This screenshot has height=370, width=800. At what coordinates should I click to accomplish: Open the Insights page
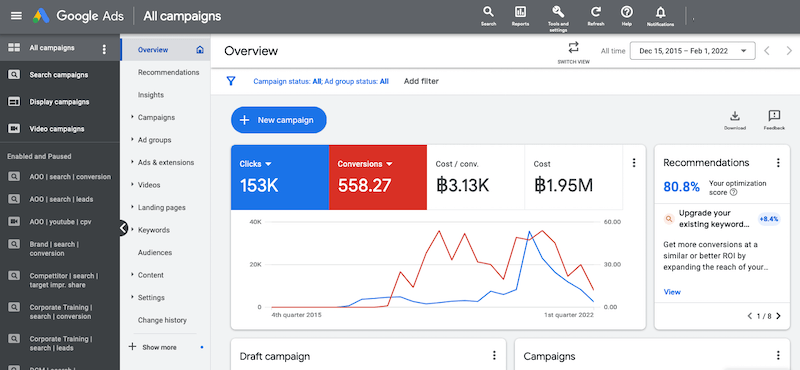pyautogui.click(x=151, y=95)
